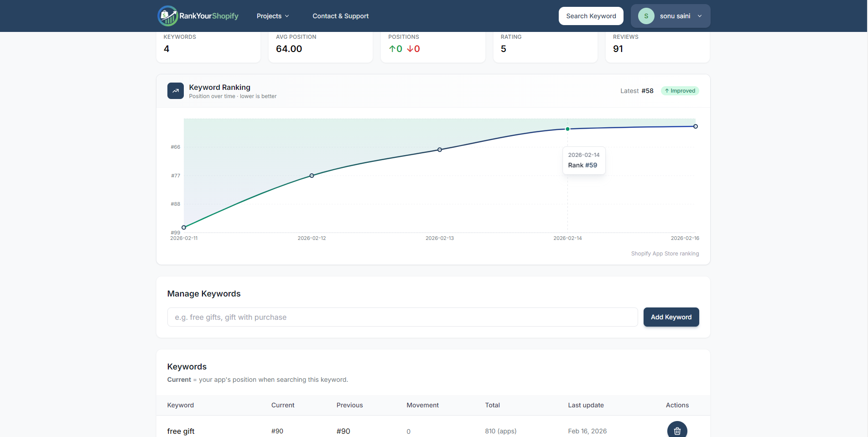Screen dimensions: 868x437
Task: Select the green data point for 2026-02-14
Action: tap(567, 129)
